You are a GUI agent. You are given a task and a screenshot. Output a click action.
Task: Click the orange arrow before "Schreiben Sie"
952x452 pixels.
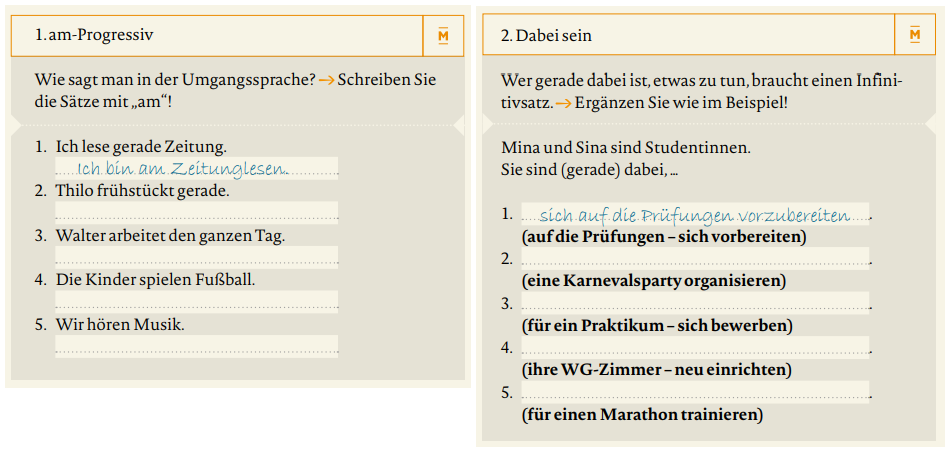[326, 80]
